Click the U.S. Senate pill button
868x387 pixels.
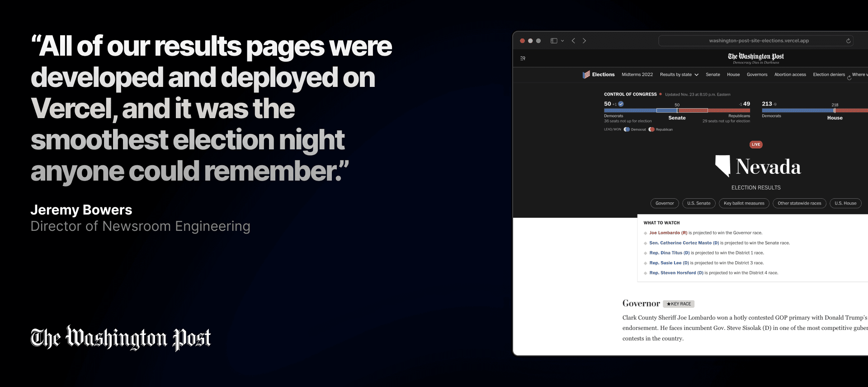point(698,203)
